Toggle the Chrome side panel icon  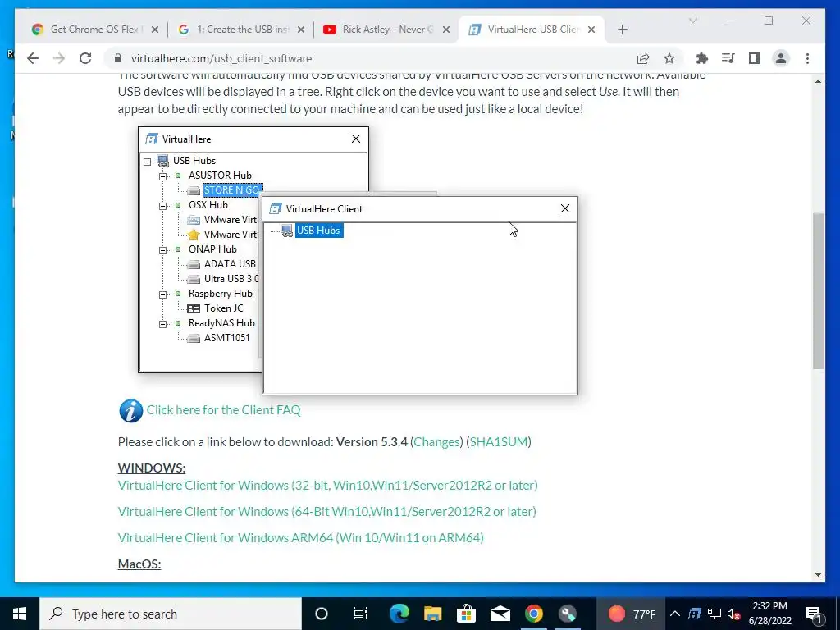click(x=755, y=58)
